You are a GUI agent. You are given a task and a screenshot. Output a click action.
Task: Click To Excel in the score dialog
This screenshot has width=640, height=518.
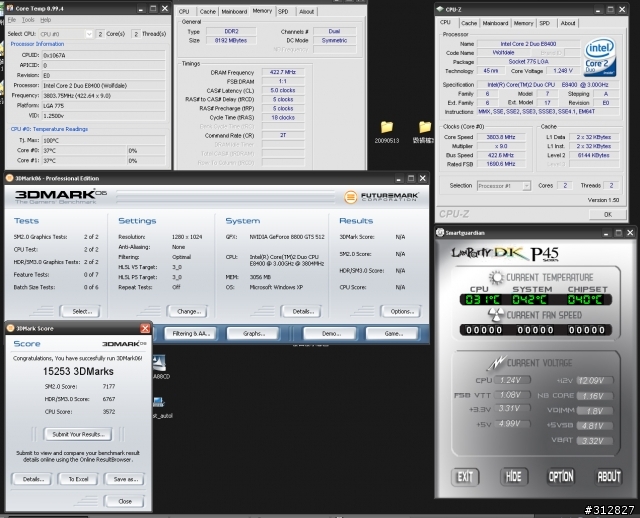[78, 479]
